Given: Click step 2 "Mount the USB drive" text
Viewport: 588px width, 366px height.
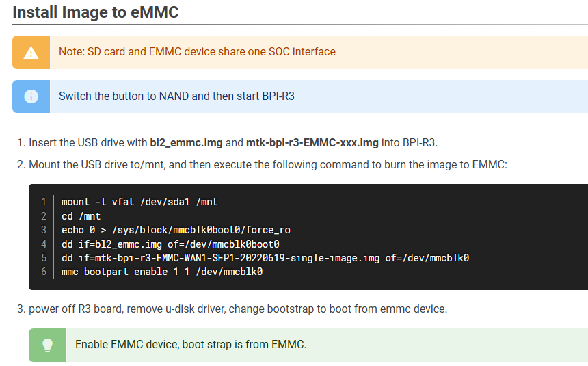Looking at the screenshot, I should 267,165.
